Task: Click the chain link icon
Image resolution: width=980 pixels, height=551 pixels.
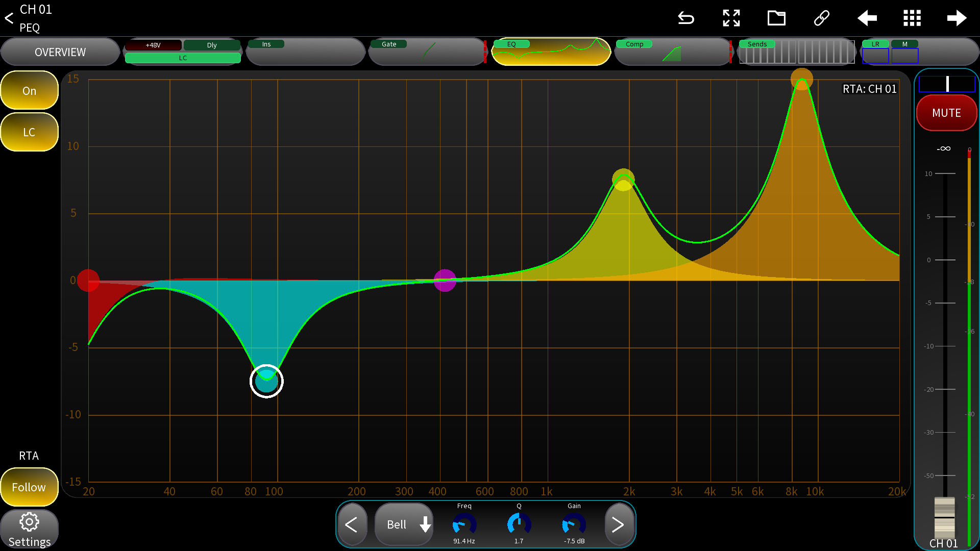Action: [821, 18]
